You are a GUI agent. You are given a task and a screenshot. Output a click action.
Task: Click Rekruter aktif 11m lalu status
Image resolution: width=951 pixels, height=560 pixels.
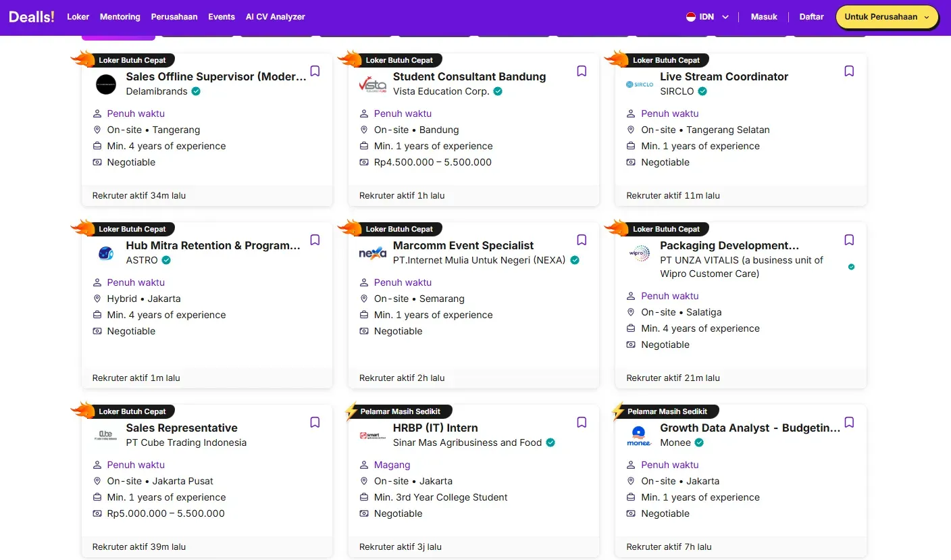click(x=673, y=195)
